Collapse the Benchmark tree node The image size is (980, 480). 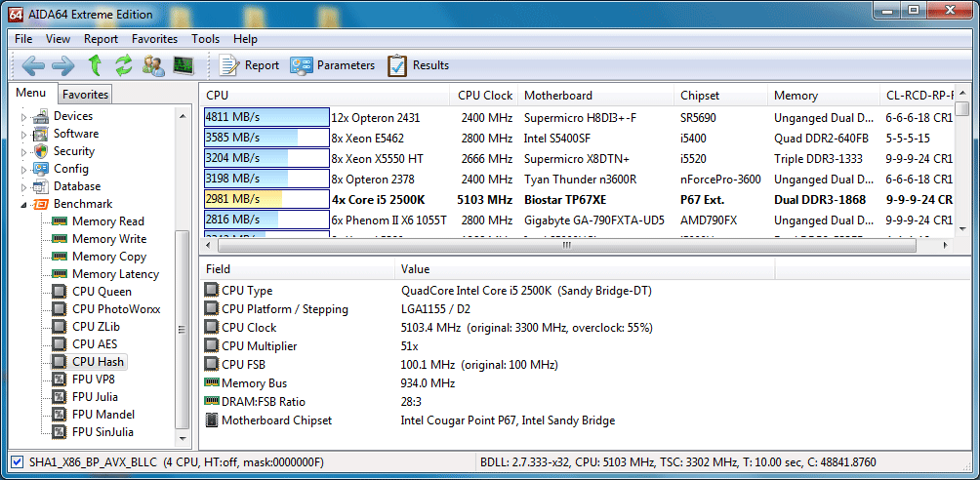coord(24,204)
